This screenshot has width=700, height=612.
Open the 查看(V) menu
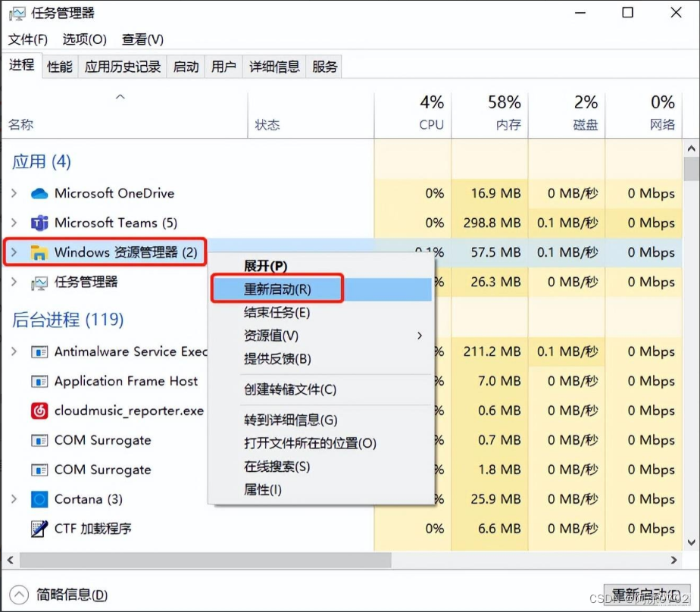[x=142, y=39]
